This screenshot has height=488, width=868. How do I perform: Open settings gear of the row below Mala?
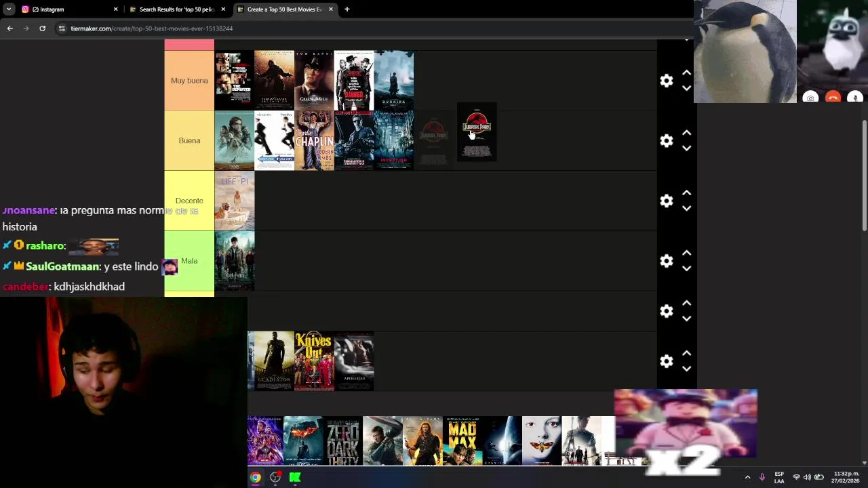pyautogui.click(x=667, y=311)
